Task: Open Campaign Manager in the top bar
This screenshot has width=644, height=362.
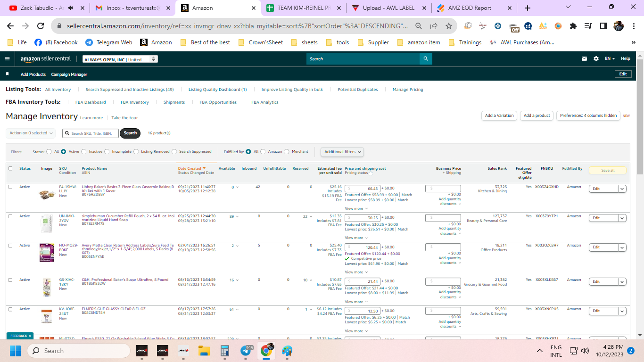Action: pos(69,74)
